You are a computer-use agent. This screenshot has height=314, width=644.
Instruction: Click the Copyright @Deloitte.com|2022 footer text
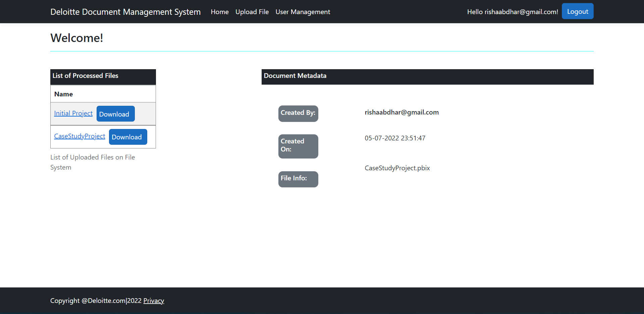click(96, 301)
